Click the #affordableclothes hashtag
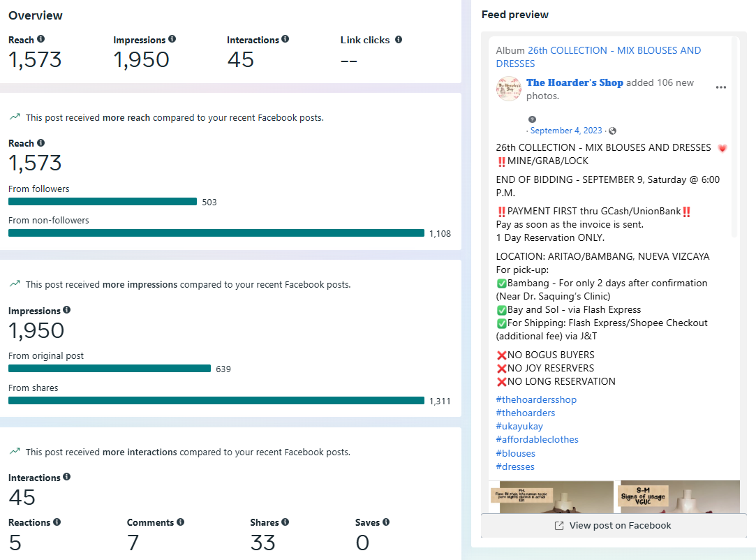 tap(537, 439)
